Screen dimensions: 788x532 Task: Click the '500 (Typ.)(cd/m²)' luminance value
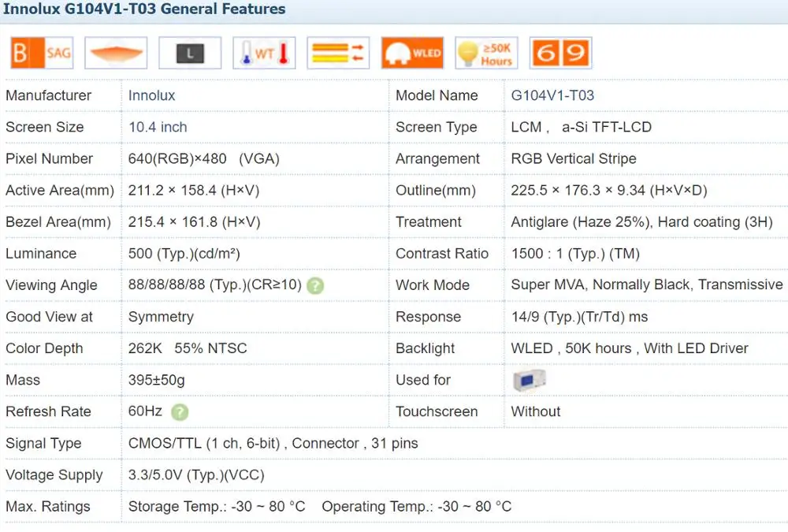pos(184,254)
